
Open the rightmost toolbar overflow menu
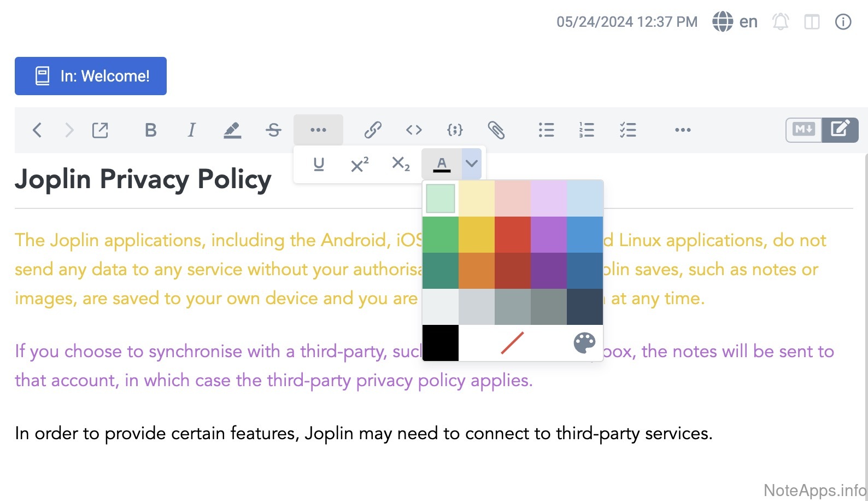click(x=683, y=130)
